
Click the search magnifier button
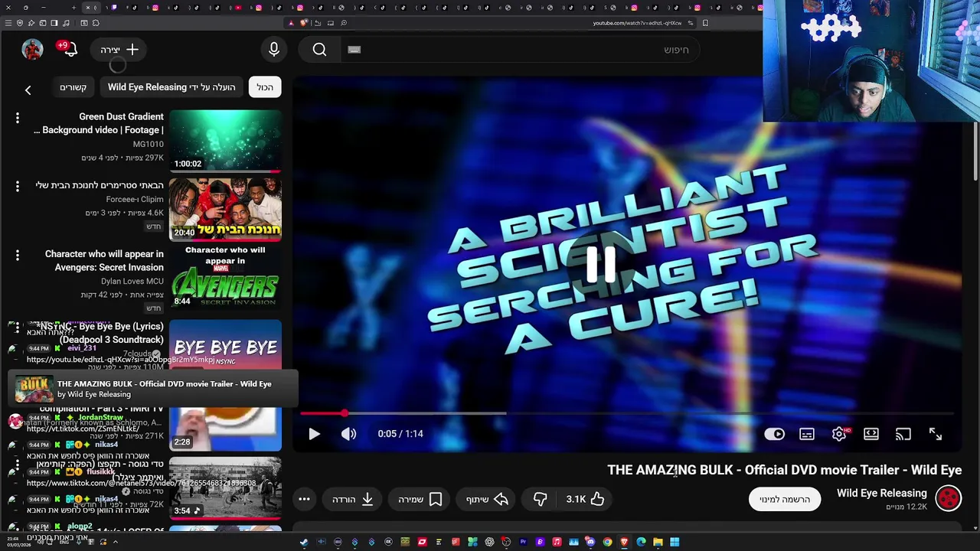pos(319,50)
